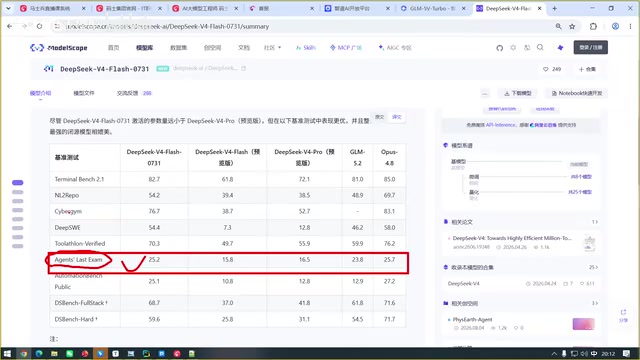The height and width of the screenshot is (360, 640).
Task: Open Chrome from the taskbar
Action: pyautogui.click(x=24, y=353)
